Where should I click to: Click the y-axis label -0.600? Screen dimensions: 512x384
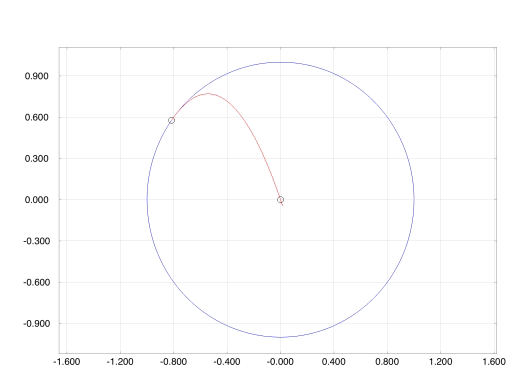(x=37, y=282)
